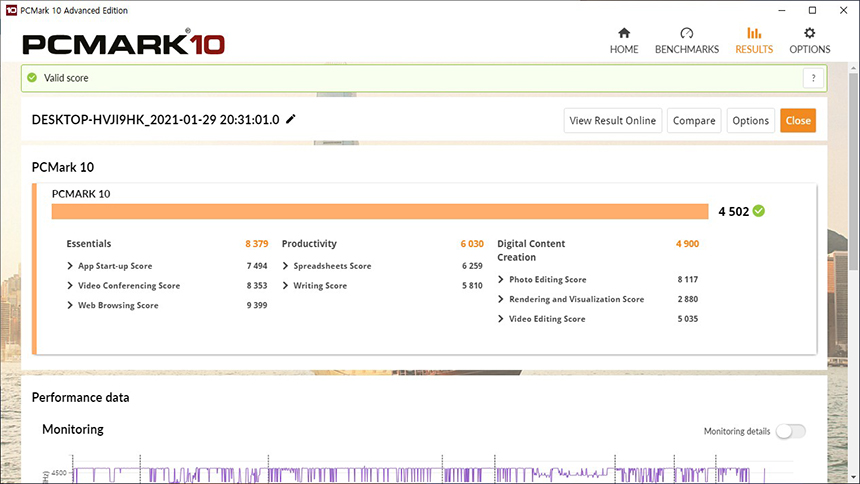860x484 pixels.
Task: Switch to the RESULTS tab
Action: point(754,41)
